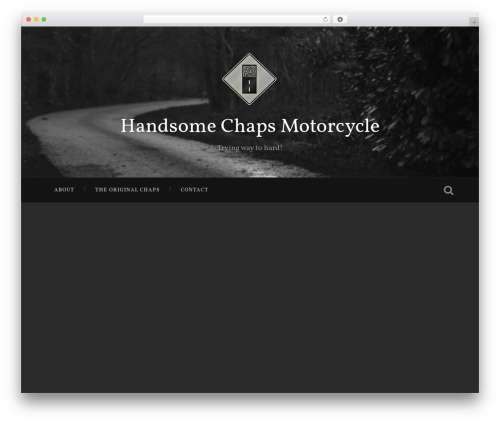Click the 'Trying way to hard!' tagline
This screenshot has width=500, height=423.
250,148
